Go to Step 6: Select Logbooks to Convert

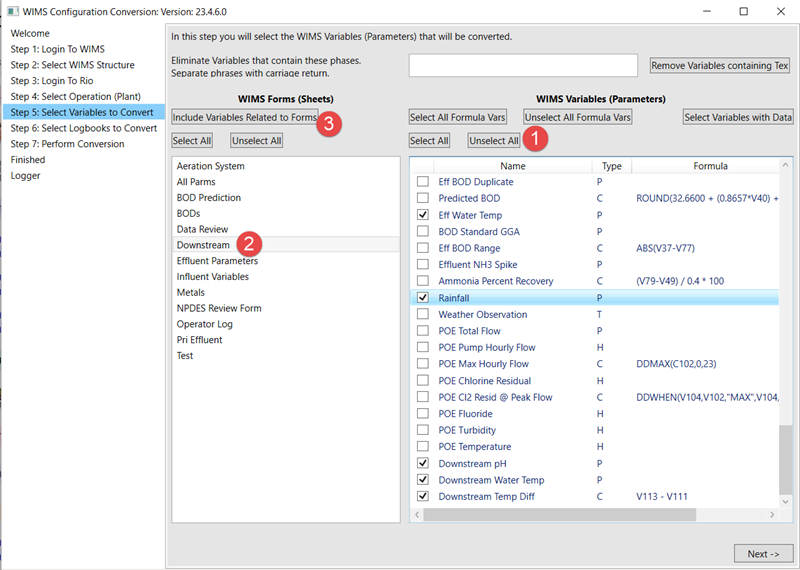(x=83, y=128)
